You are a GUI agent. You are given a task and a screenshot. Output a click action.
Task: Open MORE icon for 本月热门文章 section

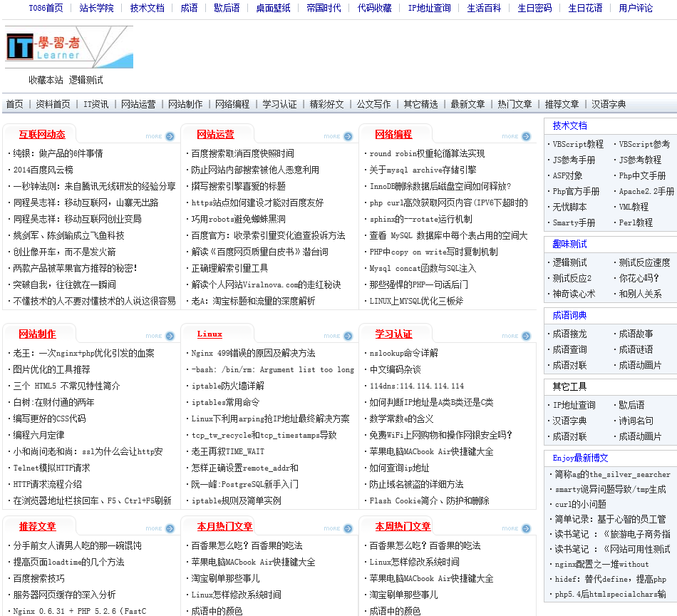coord(338,529)
